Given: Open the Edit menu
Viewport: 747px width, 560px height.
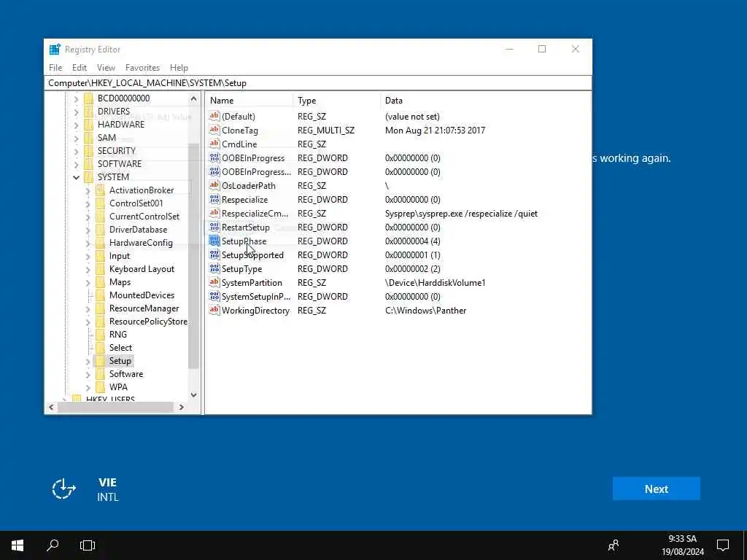Looking at the screenshot, I should pos(80,68).
